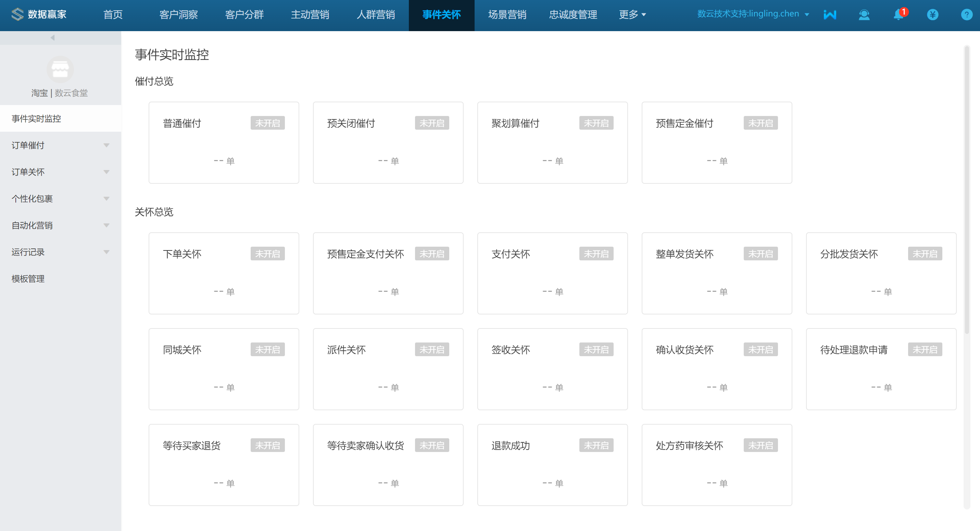
Task: Open the 退款成功 card title
Action: [x=511, y=446]
